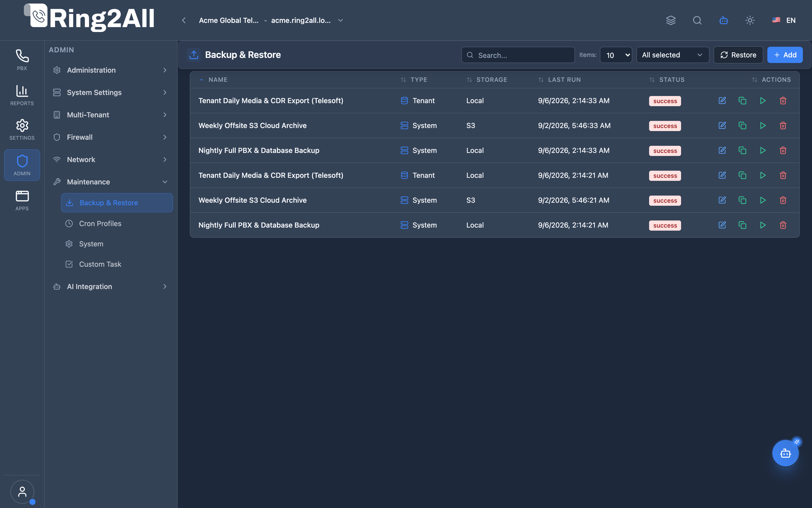Expand the Administration menu

(x=110, y=70)
